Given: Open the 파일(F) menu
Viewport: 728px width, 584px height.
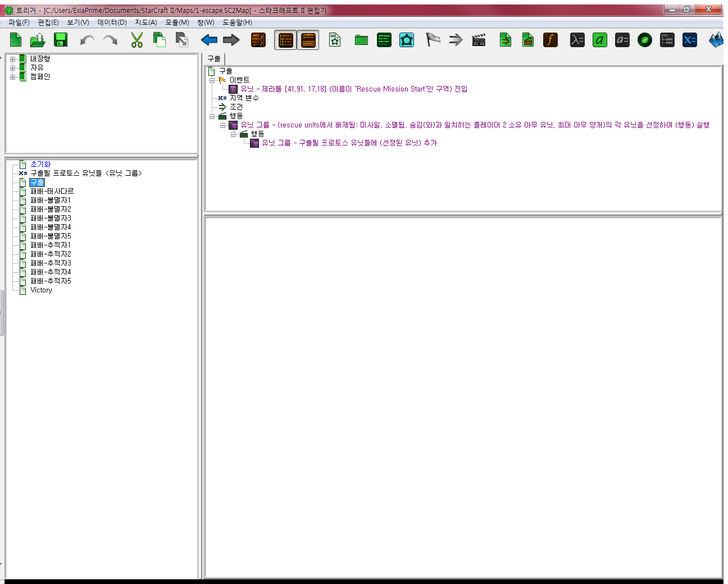Looking at the screenshot, I should click(19, 22).
